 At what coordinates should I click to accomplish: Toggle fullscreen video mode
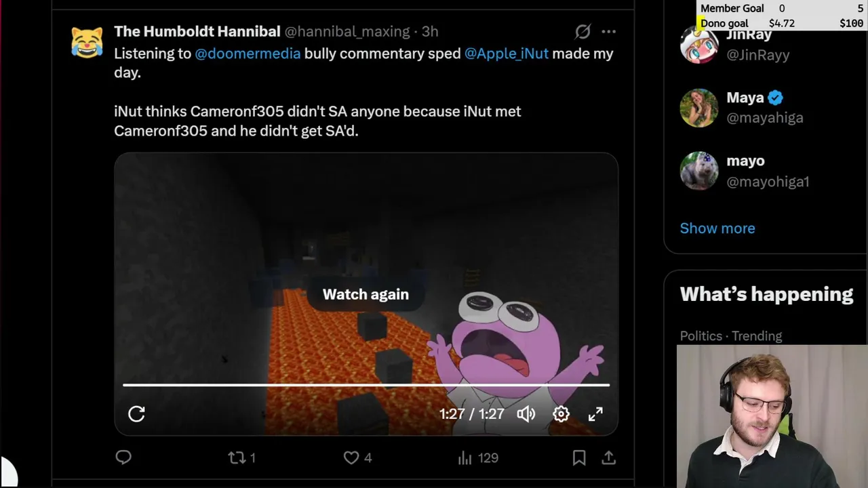tap(595, 414)
